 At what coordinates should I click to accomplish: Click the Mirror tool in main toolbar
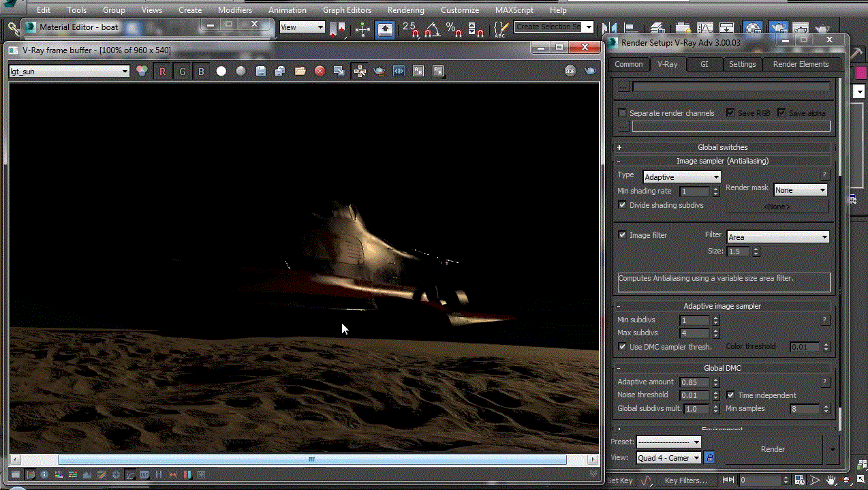tap(609, 29)
